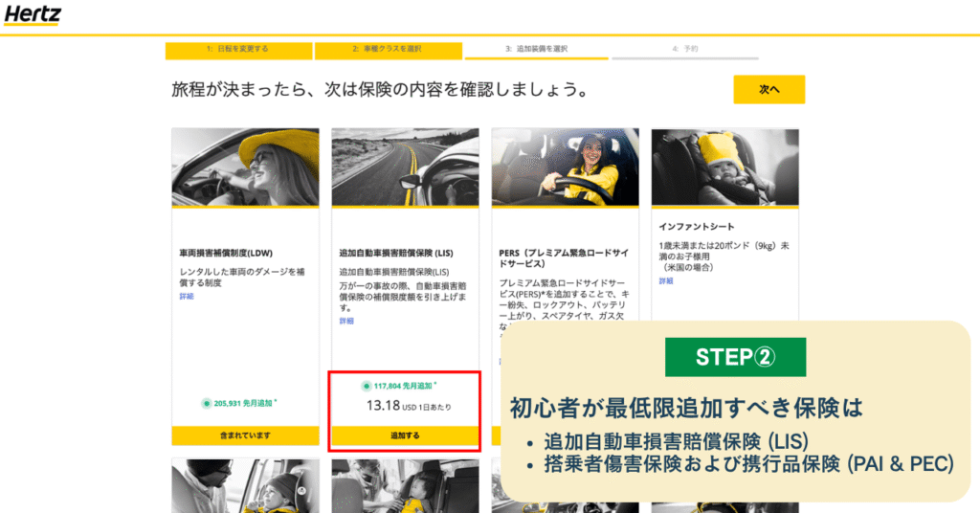Click the 次へ button

coord(768,89)
